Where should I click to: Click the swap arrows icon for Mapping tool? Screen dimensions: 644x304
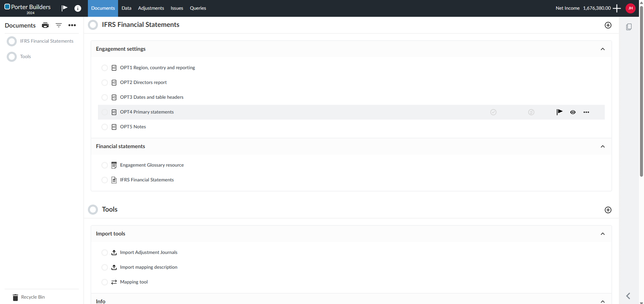114,282
